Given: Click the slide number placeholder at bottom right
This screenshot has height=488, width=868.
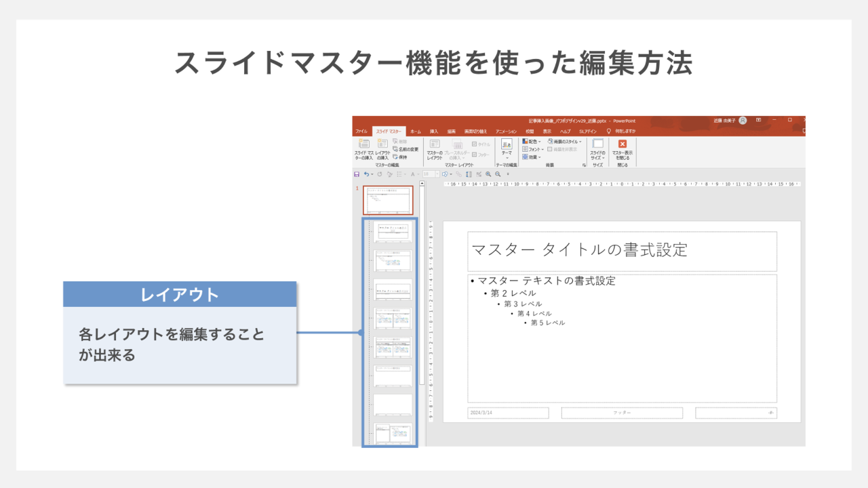Looking at the screenshot, I should [x=736, y=413].
